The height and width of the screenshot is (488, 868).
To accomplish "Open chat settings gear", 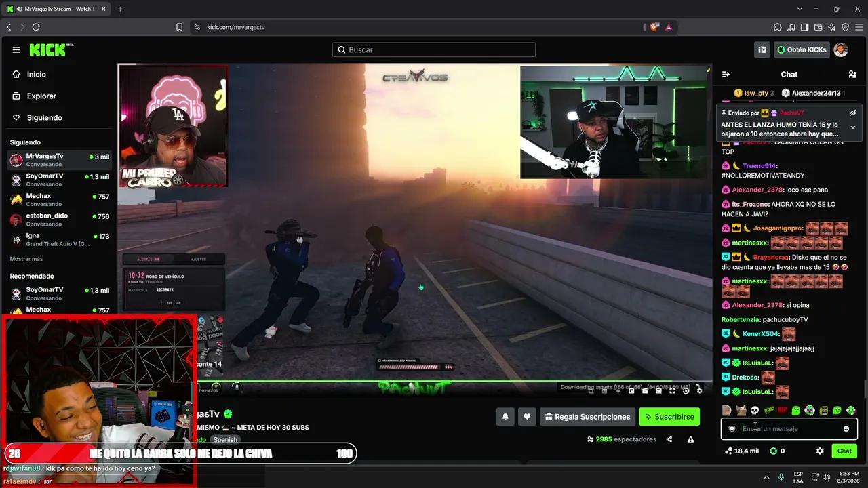I will [820, 451].
